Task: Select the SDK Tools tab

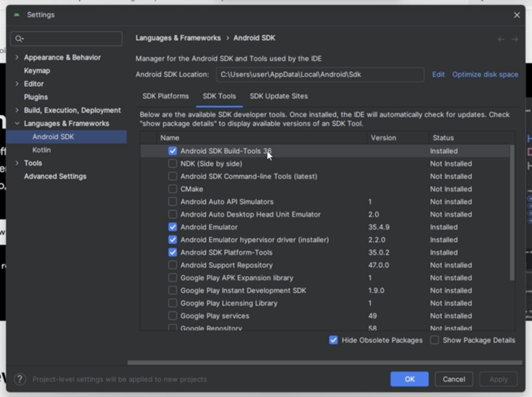Action: (x=219, y=96)
